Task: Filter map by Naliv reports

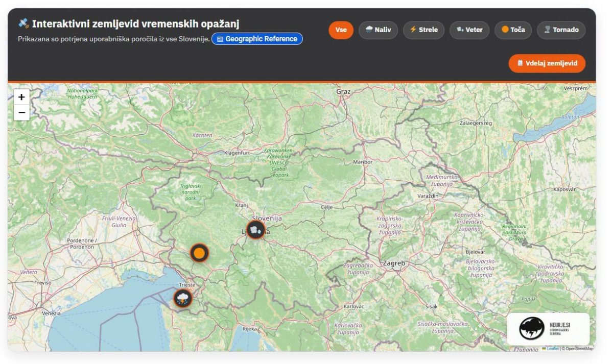Action: click(x=378, y=30)
